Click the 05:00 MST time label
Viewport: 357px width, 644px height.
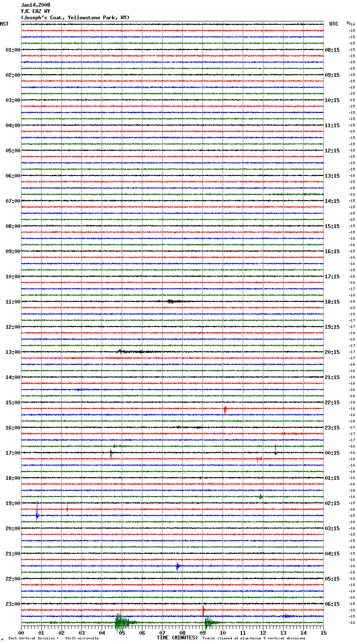13,151
